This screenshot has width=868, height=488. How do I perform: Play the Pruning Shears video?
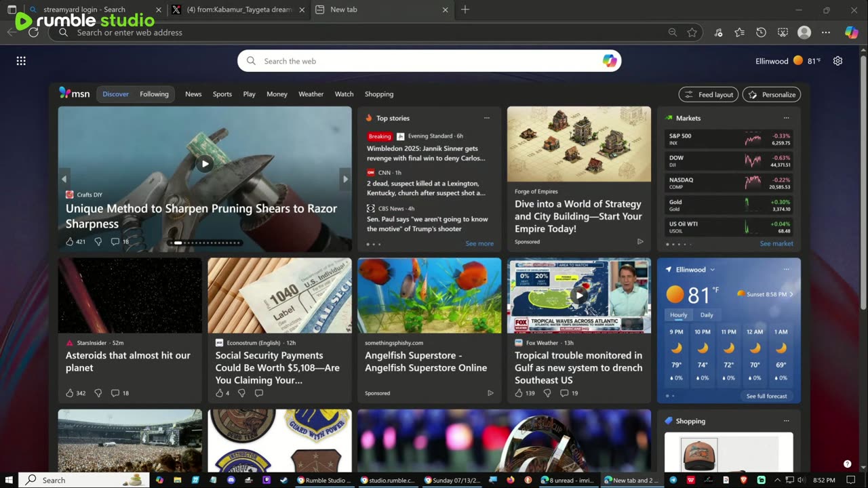[x=205, y=163]
